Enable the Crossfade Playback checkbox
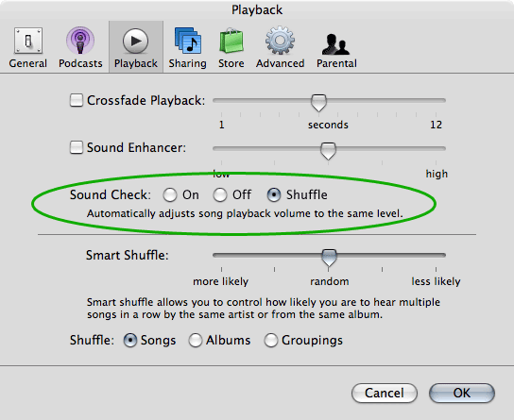Viewport: 514px width, 420px height. click(77, 100)
